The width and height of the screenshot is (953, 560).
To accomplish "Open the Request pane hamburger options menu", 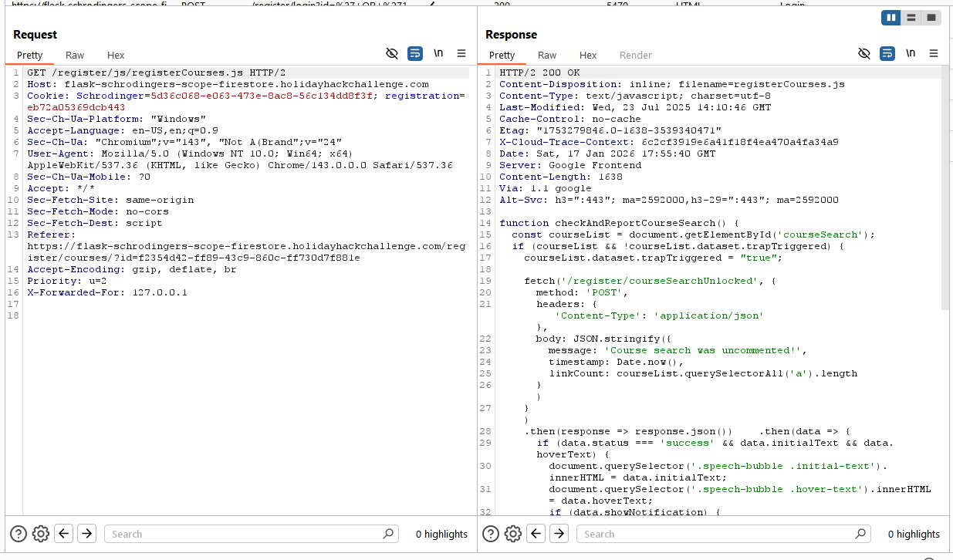I will coord(461,53).
